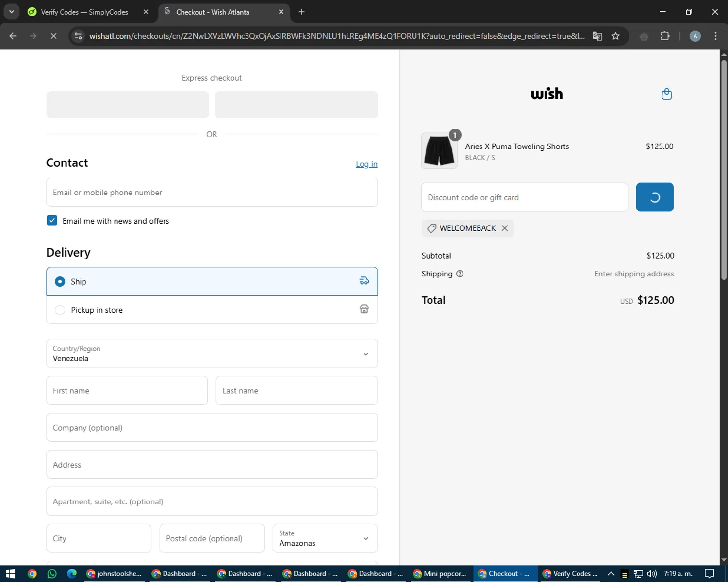Open the Country/Region dropdown
This screenshot has width=728, height=582.
tap(212, 354)
